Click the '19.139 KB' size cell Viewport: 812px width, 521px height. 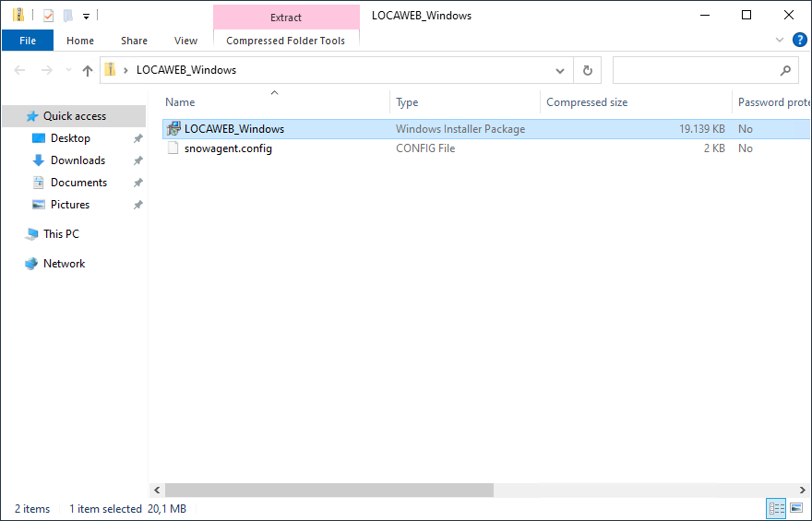coord(701,129)
